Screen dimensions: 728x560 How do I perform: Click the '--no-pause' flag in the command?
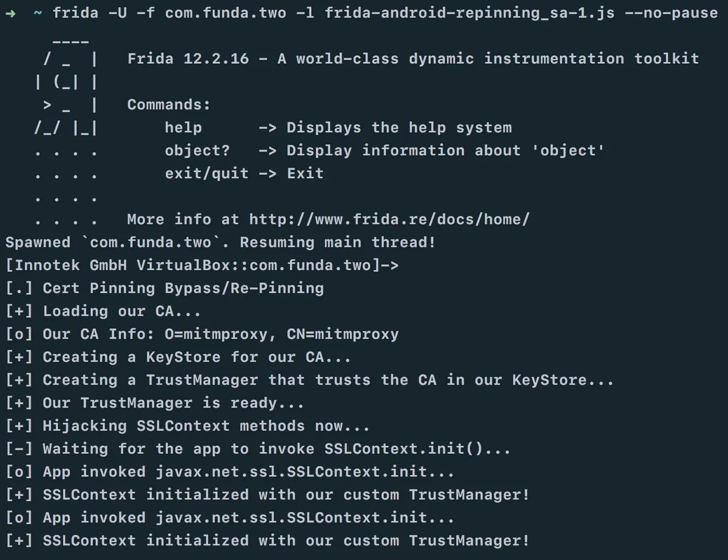[670, 13]
